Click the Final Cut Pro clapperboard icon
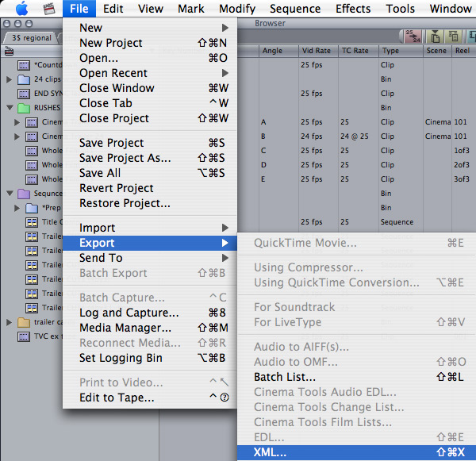 pyautogui.click(x=49, y=9)
